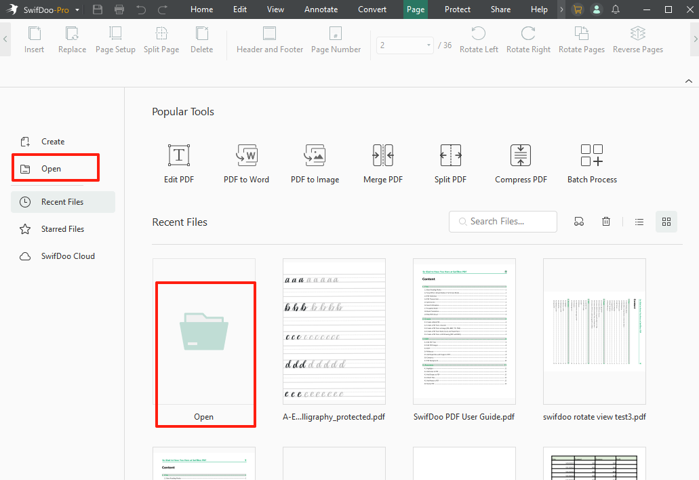The image size is (699, 480).
Task: Launch the Compress PDF tool
Action: coord(521,164)
